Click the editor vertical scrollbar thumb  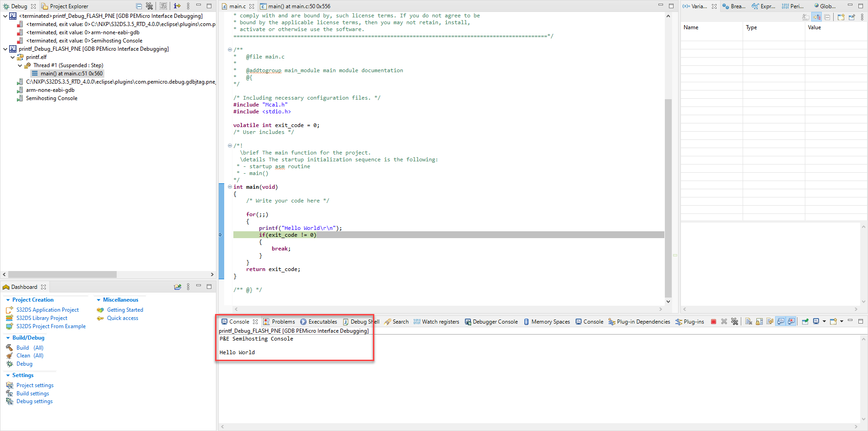coord(668,197)
